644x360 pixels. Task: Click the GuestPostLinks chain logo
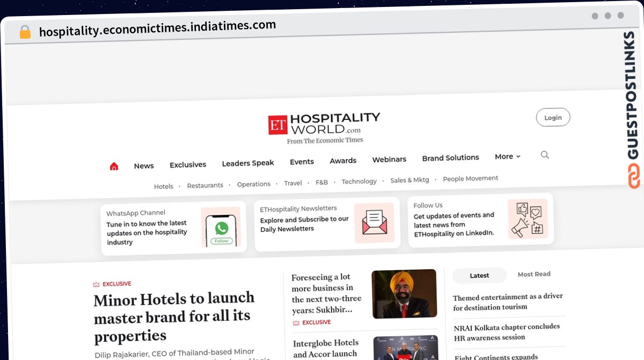[634, 177]
